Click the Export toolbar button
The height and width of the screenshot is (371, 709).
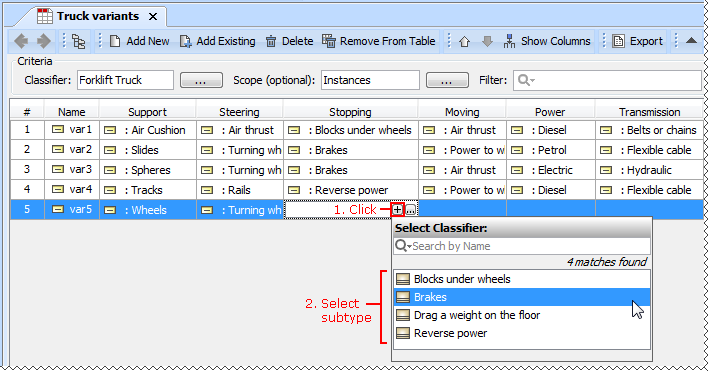point(638,41)
